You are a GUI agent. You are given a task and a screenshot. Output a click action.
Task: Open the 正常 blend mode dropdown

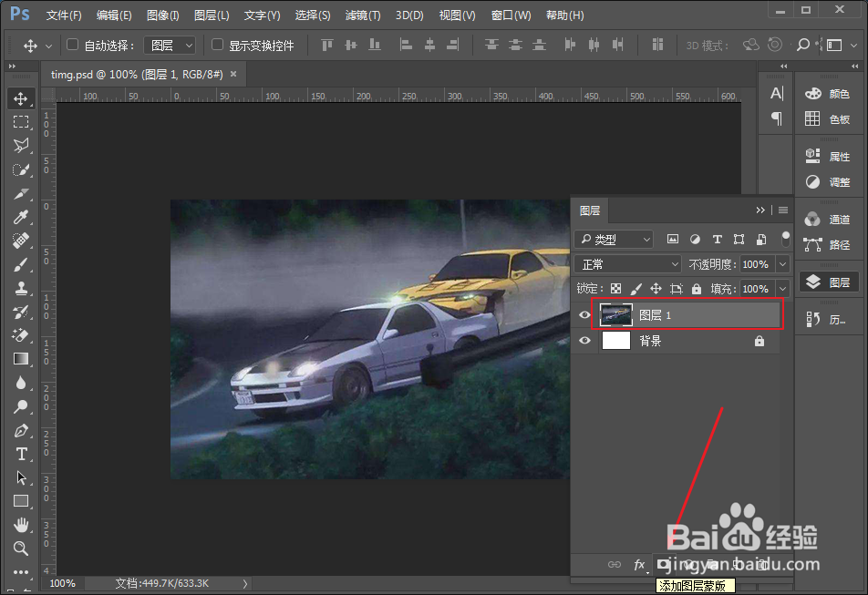click(x=627, y=264)
